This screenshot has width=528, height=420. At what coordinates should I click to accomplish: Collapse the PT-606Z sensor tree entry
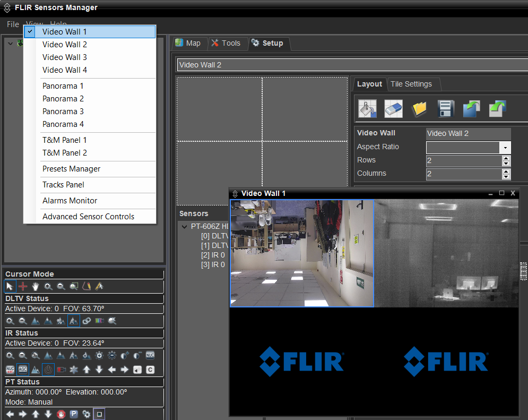(184, 226)
